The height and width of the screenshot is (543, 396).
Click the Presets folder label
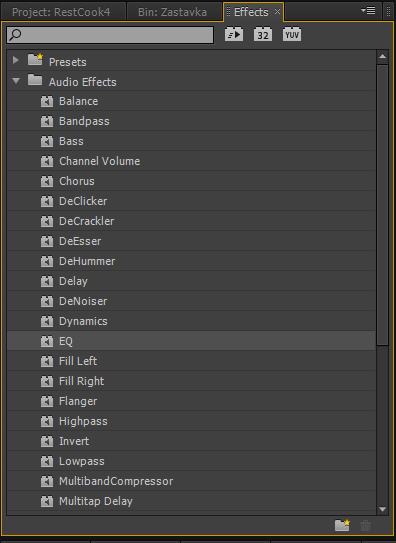(68, 62)
